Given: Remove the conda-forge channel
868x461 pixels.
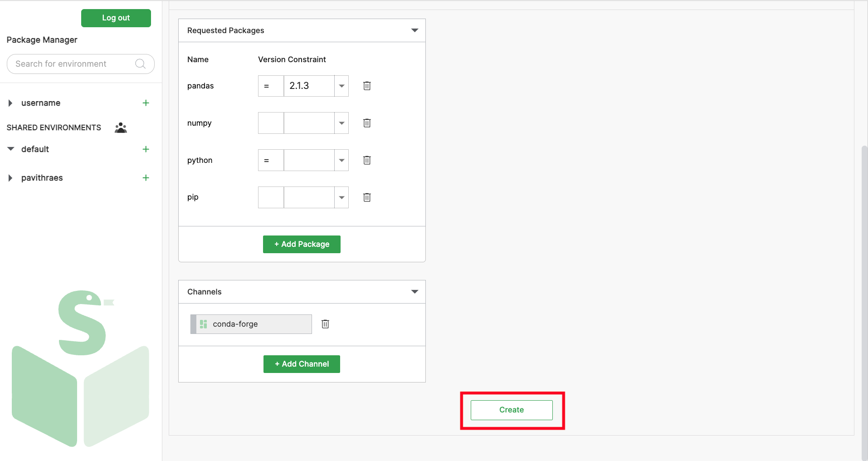Looking at the screenshot, I should 325,324.
